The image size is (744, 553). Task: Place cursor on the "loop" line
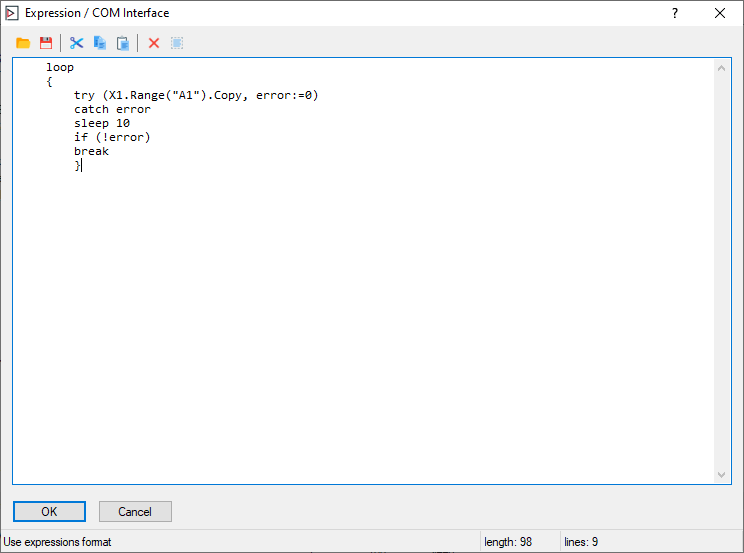[60, 67]
